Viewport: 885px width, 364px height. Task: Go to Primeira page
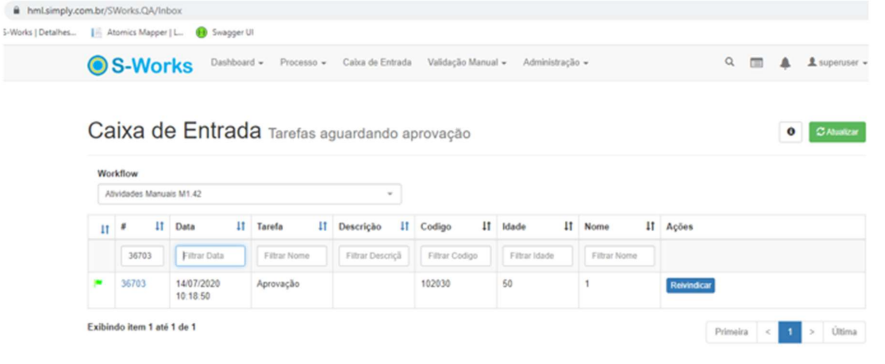(731, 332)
